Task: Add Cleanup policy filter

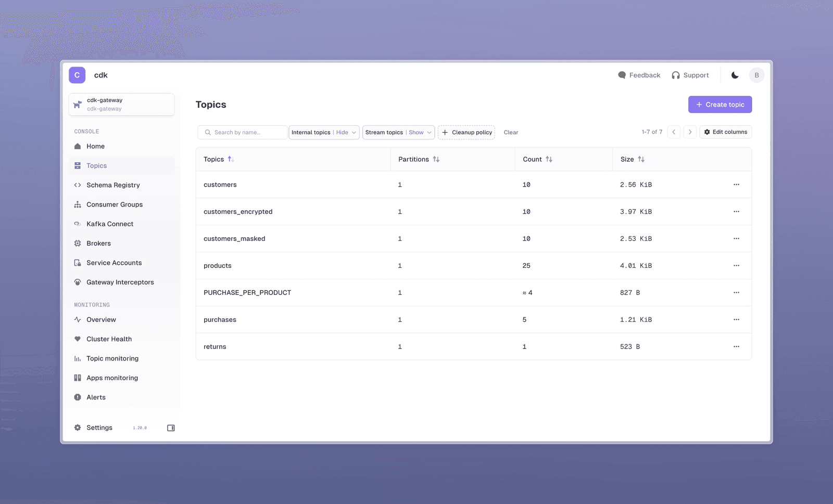Action: [466, 133]
